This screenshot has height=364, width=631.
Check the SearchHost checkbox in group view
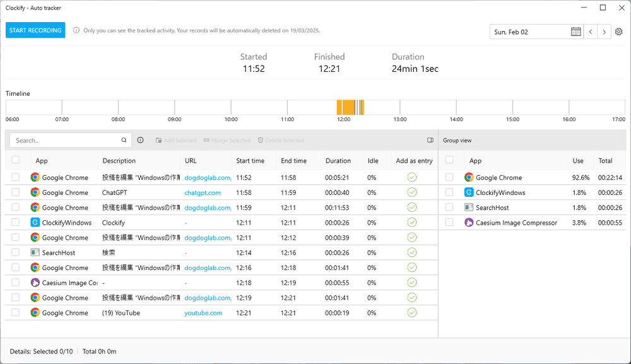click(x=449, y=208)
